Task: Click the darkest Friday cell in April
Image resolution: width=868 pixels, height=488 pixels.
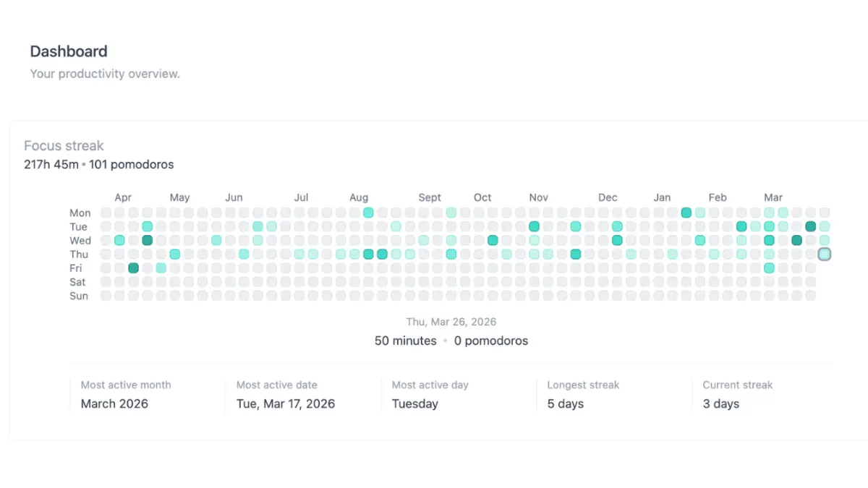Action: click(x=134, y=267)
